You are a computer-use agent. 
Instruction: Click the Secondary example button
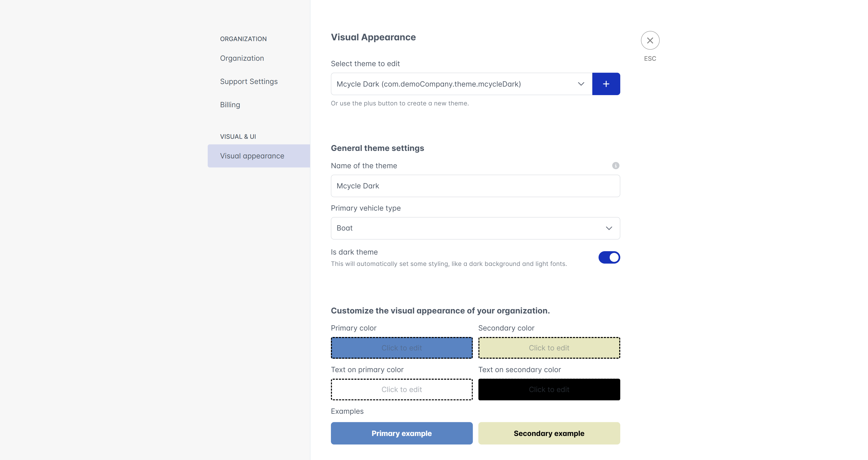click(x=548, y=433)
